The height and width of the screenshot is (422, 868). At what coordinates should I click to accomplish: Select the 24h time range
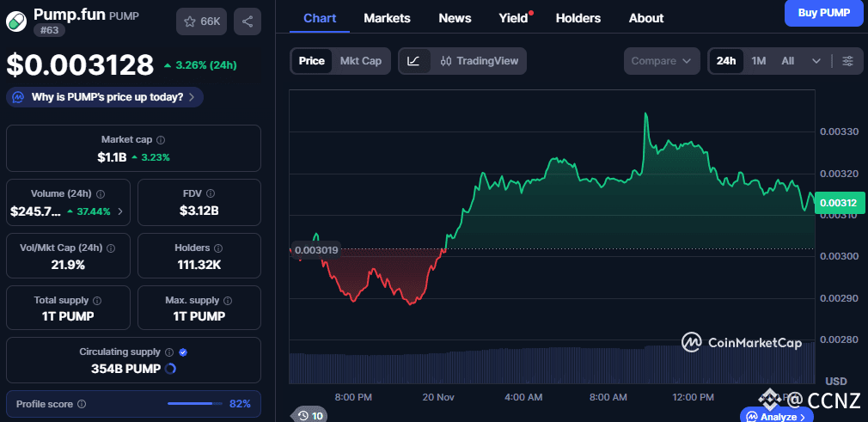726,61
